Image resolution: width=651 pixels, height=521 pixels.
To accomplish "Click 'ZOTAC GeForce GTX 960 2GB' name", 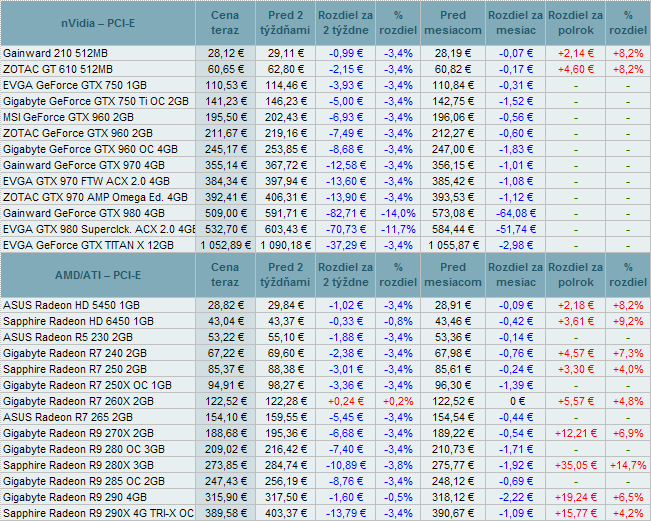I will [x=78, y=133].
